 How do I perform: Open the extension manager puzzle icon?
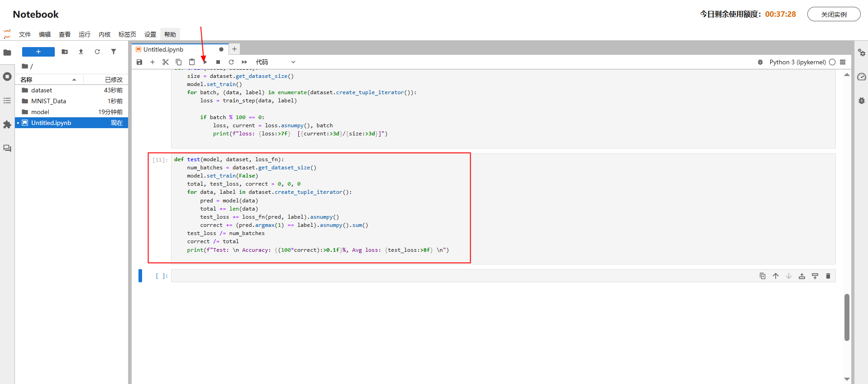(x=7, y=125)
